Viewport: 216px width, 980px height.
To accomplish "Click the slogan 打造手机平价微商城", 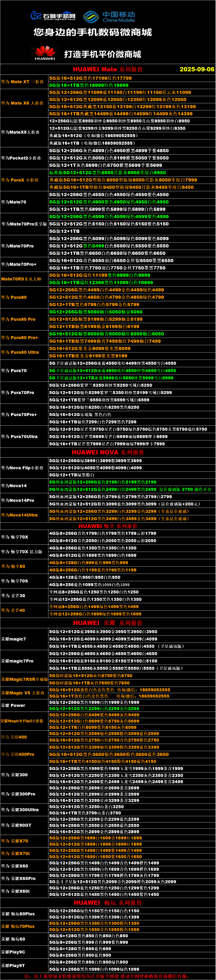I will point(103,54).
